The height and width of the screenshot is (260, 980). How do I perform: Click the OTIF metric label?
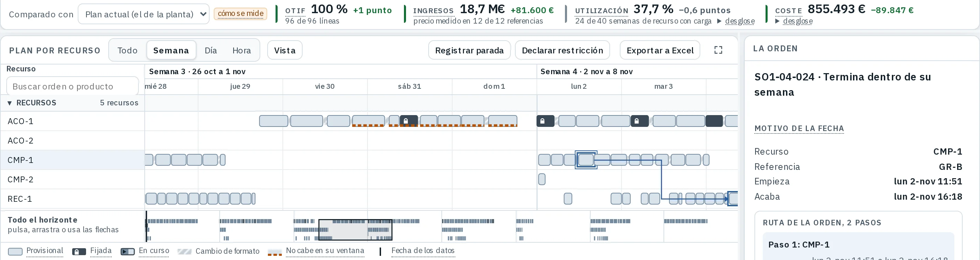(295, 11)
